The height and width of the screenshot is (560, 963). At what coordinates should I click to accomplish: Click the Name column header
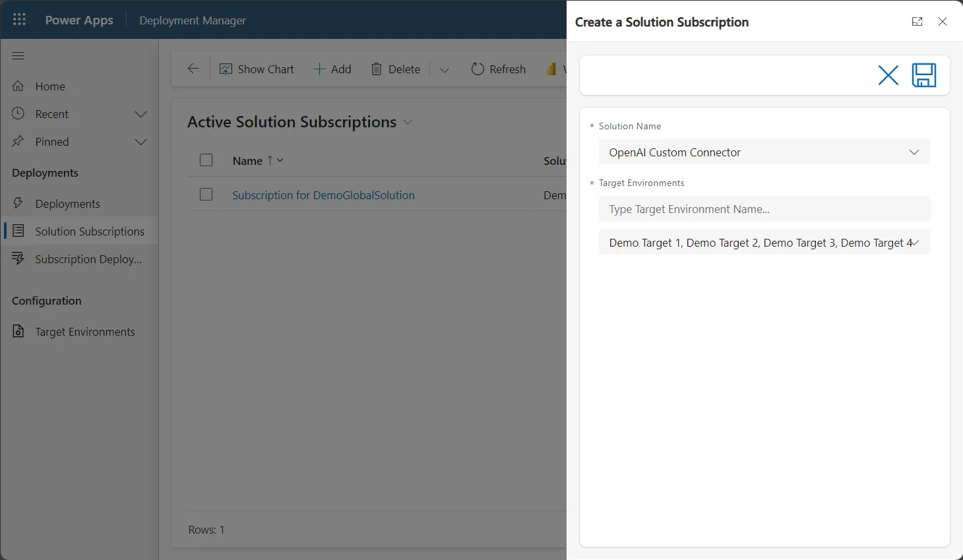click(x=247, y=161)
